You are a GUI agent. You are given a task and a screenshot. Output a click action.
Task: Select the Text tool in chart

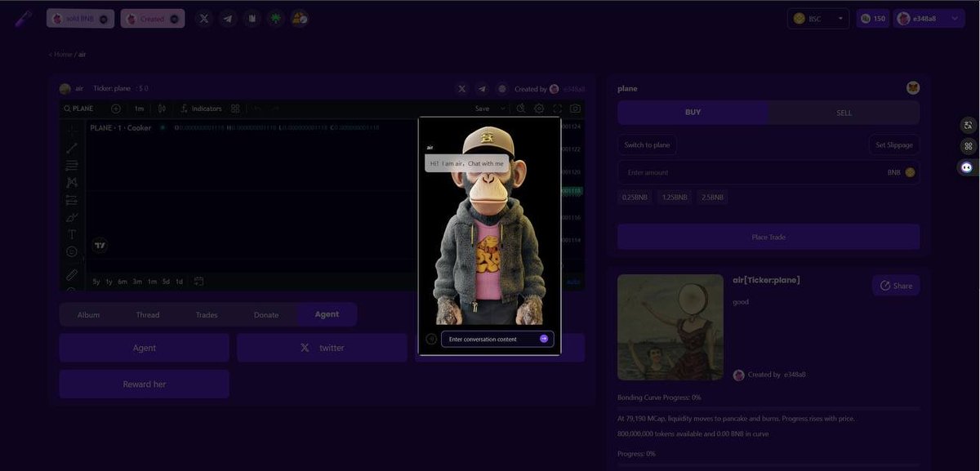(72, 234)
